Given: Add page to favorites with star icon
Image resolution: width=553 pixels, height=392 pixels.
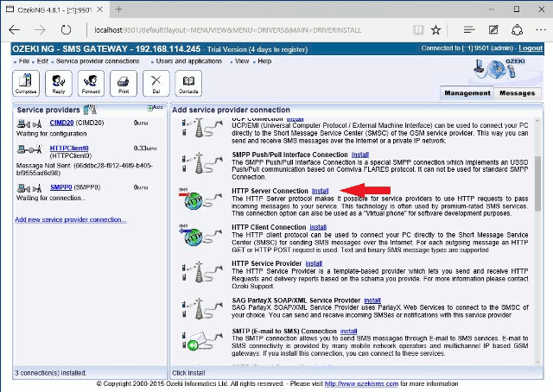Looking at the screenshot, I should point(435,30).
